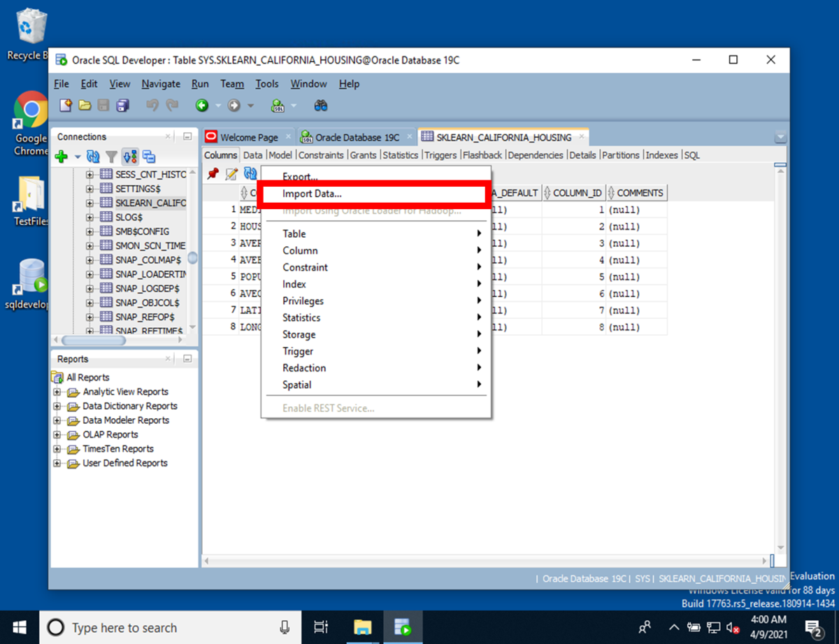The image size is (839, 644).
Task: Click the pushpin Freeze View icon
Action: coord(213,173)
